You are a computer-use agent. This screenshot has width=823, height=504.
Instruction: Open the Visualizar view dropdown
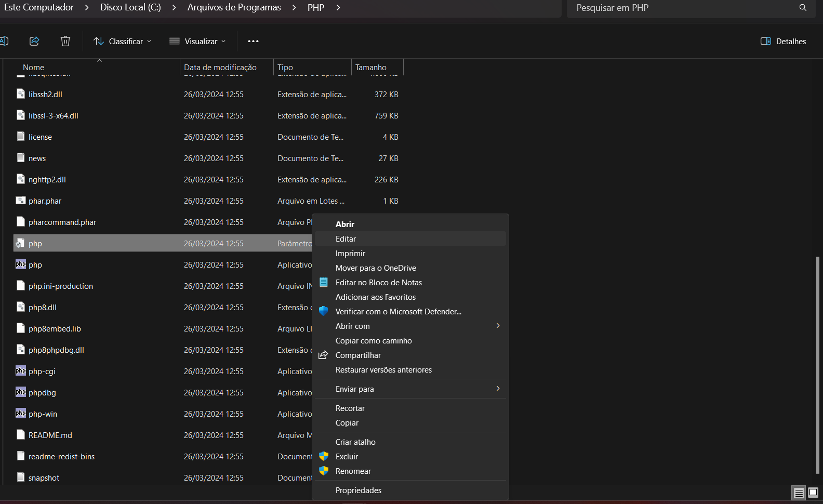198,41
